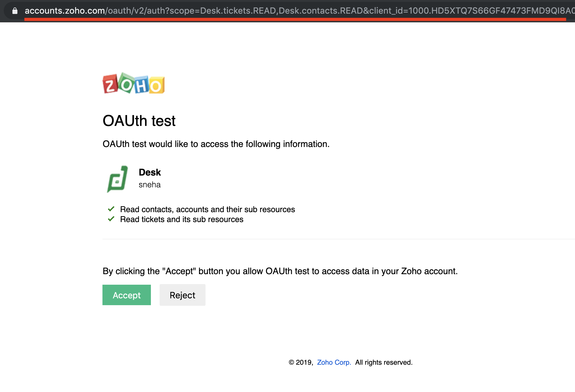Click checkmark beside Read tickets permission

point(111,219)
